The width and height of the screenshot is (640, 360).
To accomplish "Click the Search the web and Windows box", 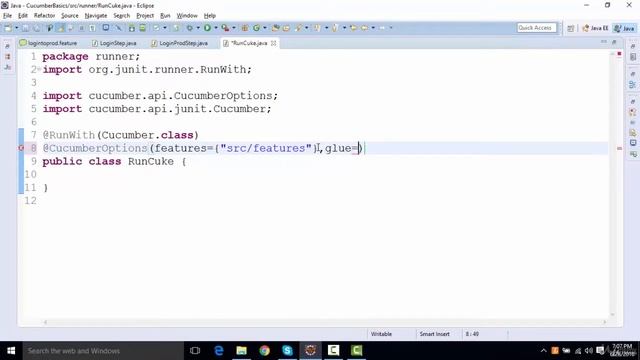I will pyautogui.click(x=103, y=351).
